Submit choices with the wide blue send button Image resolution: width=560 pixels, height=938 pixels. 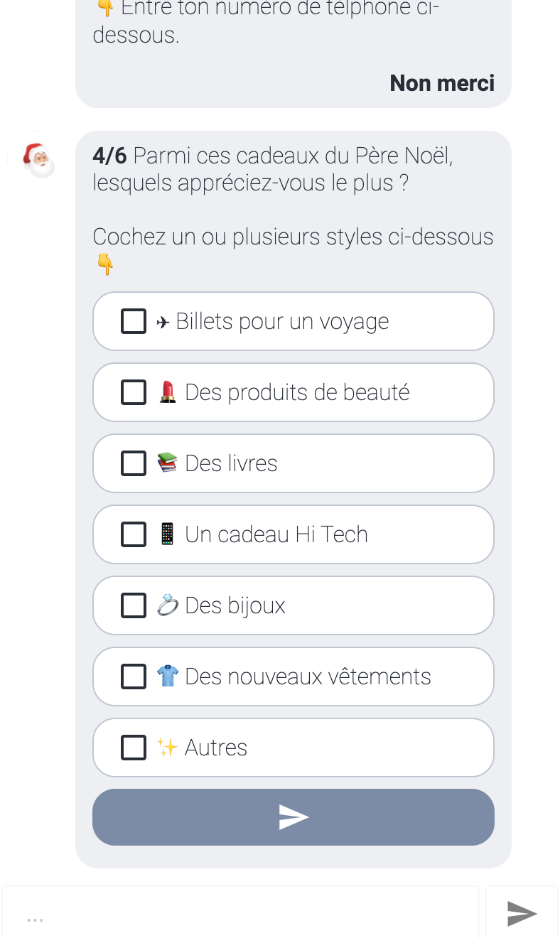coord(294,817)
